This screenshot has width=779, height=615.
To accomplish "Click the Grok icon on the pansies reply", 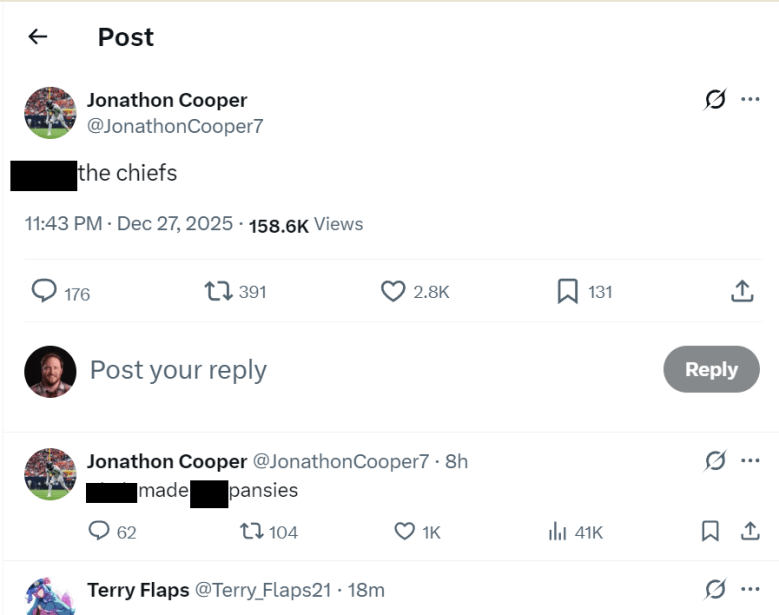I will pos(715,461).
